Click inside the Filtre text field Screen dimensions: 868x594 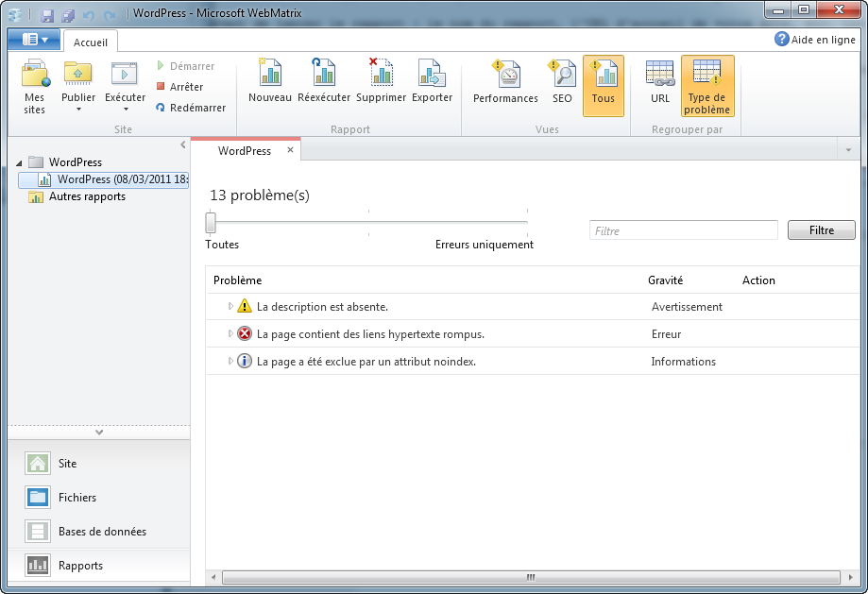(683, 230)
